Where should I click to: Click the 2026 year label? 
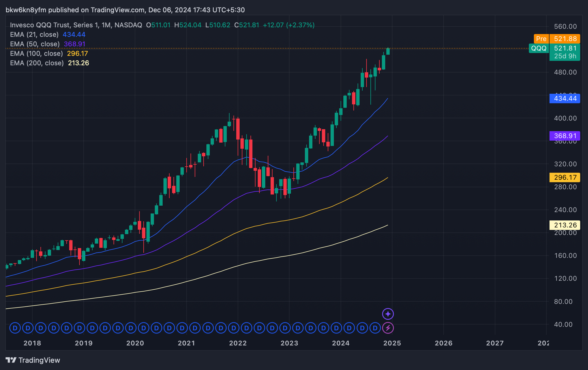[x=444, y=343]
